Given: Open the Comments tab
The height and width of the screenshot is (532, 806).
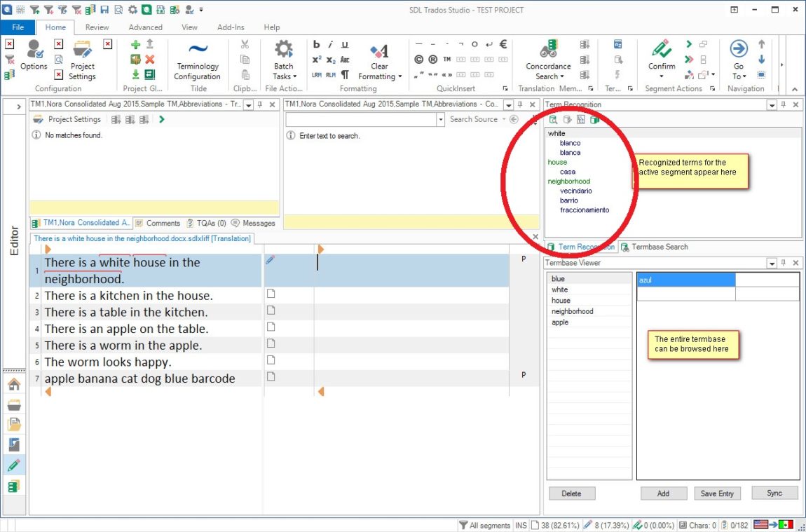Looking at the screenshot, I should point(158,223).
